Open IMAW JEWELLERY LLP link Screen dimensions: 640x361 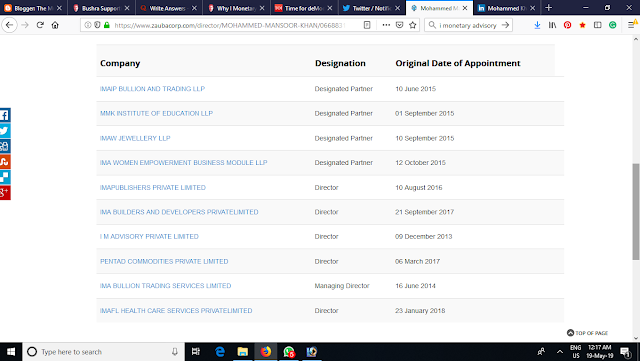pyautogui.click(x=135, y=138)
